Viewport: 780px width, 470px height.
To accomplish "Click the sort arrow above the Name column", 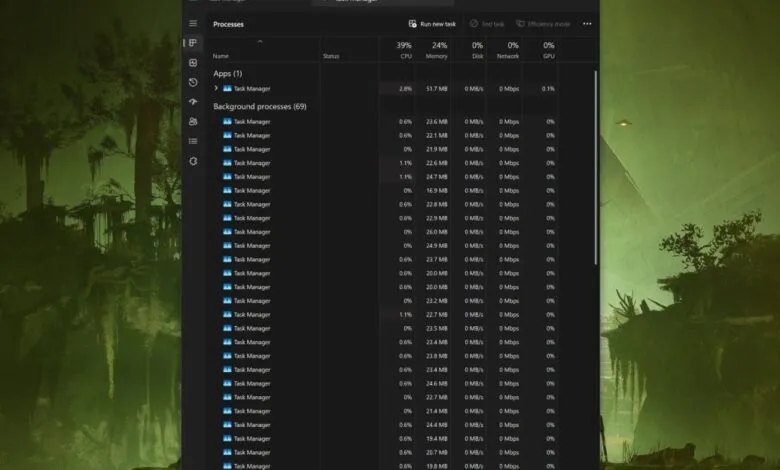I will (260, 42).
